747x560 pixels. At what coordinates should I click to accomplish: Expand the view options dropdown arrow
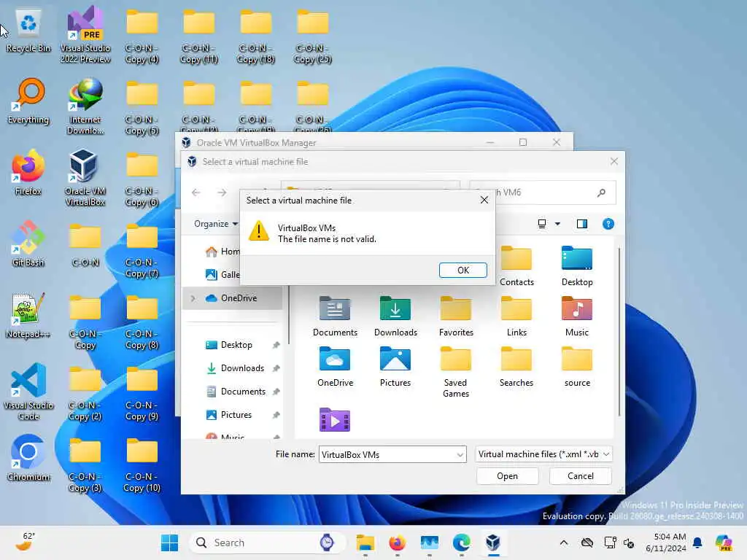557,224
